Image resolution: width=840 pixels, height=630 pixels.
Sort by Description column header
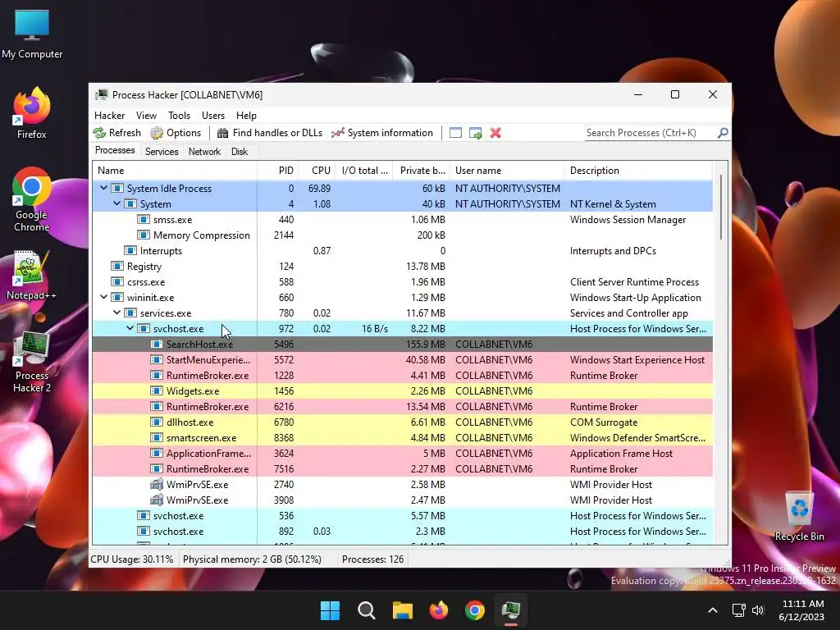[638, 171]
